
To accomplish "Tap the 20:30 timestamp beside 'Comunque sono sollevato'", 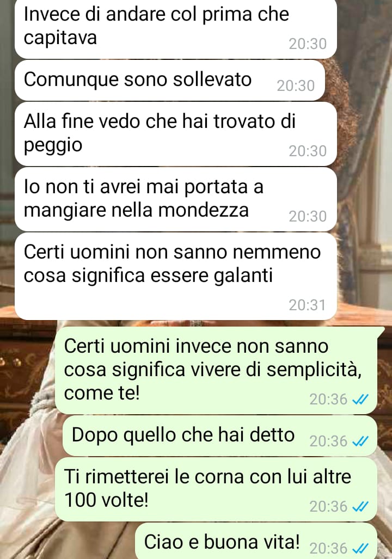I will pos(296,86).
